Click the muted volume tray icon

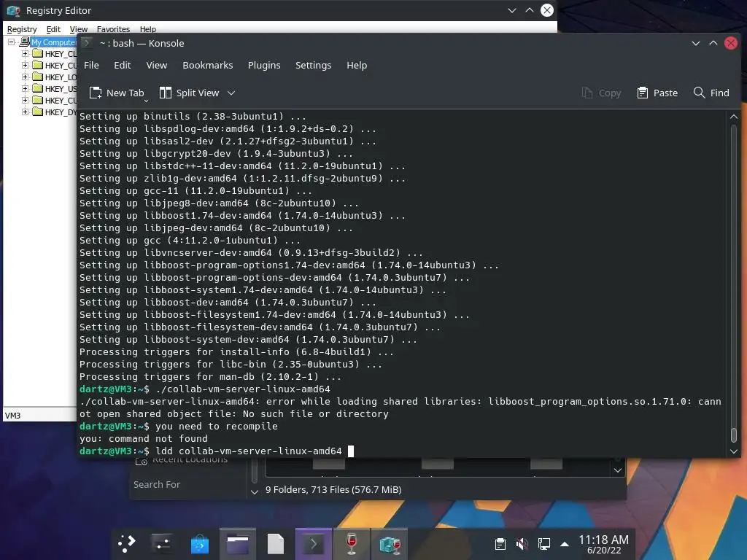click(522, 544)
